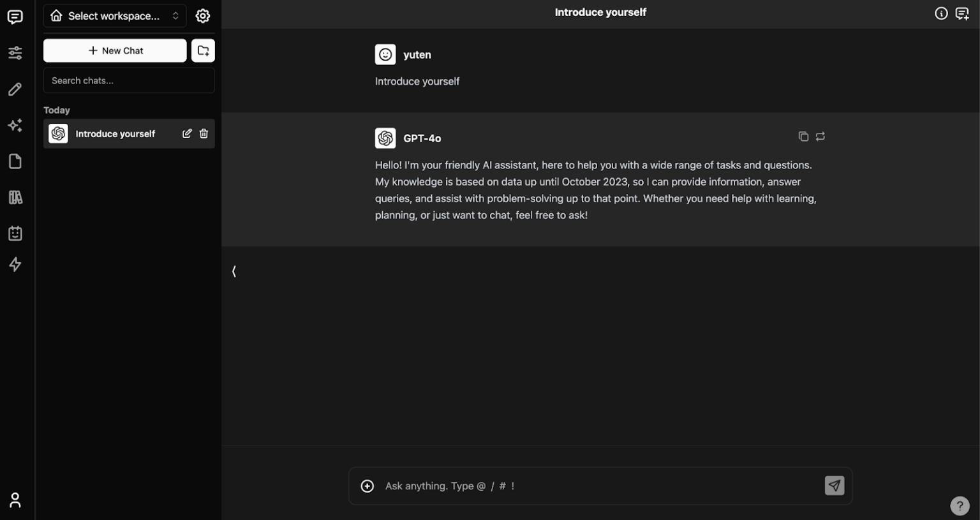The image size is (980, 520).
Task: Open the documents page icon in sidebar
Action: (15, 161)
